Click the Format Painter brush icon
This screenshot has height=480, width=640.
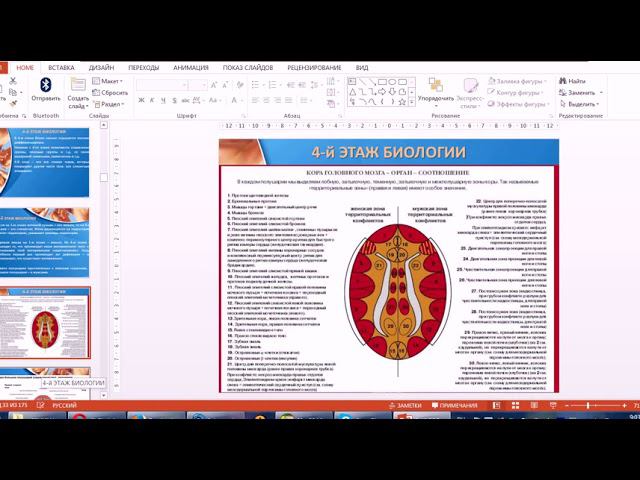[13, 104]
